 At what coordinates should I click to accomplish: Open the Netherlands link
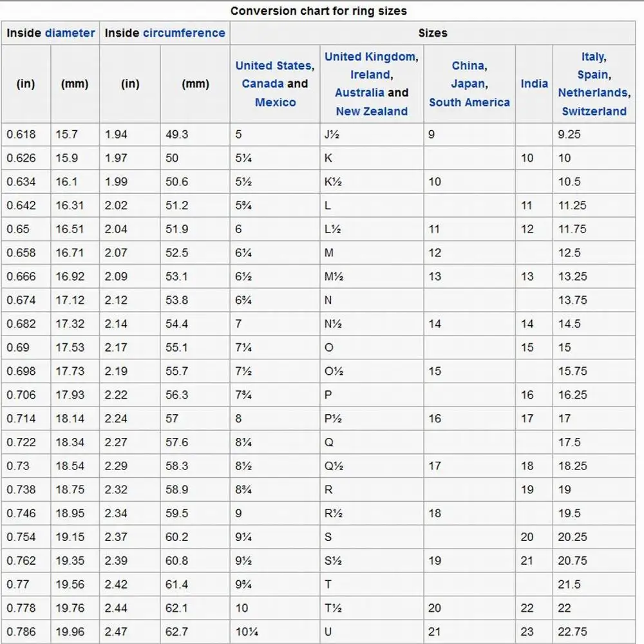[x=592, y=93]
